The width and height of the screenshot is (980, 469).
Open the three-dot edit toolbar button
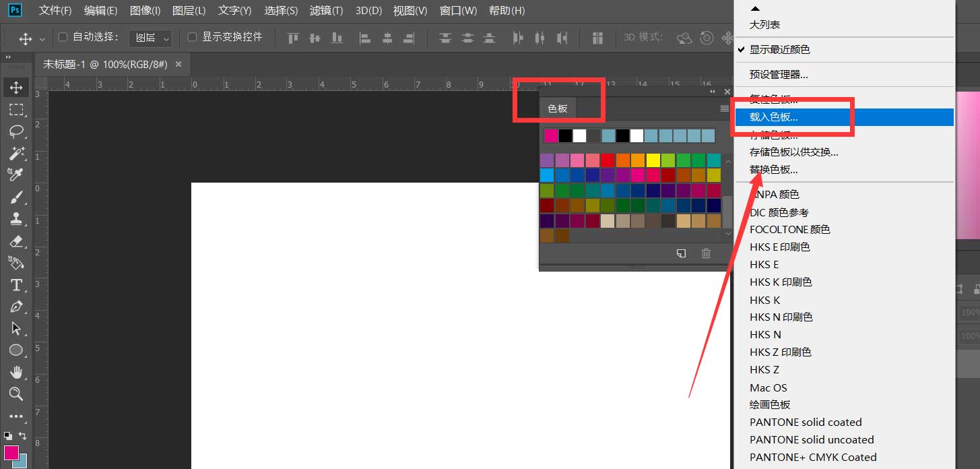click(16, 416)
